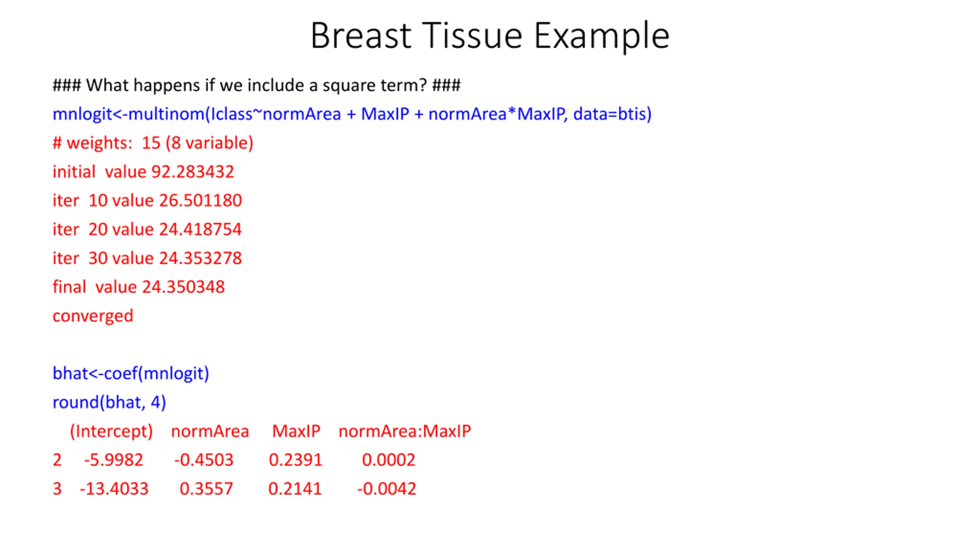This screenshot has height=551, width=980.
Task: Click the intercept value -13.4033
Action: pos(114,489)
